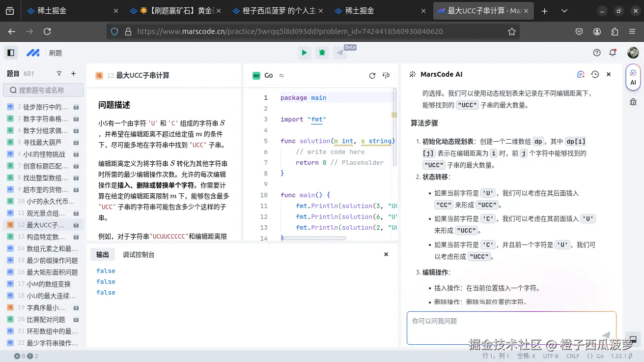Open problem 17 小M的数组变换
644x362 pixels.
point(43,284)
